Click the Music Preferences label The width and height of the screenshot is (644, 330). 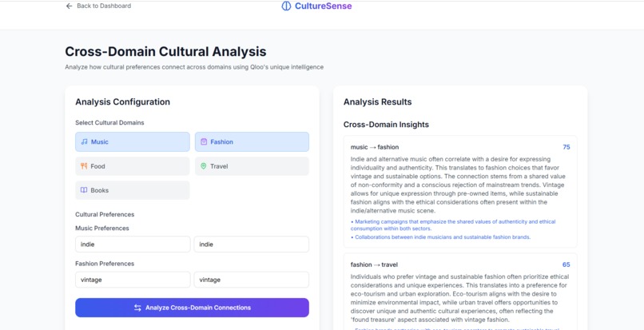click(x=101, y=228)
